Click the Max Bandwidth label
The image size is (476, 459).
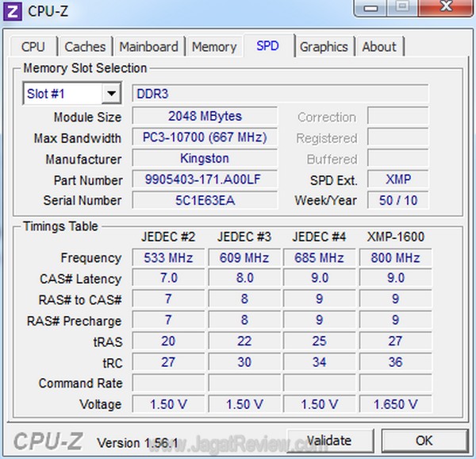pos(78,138)
